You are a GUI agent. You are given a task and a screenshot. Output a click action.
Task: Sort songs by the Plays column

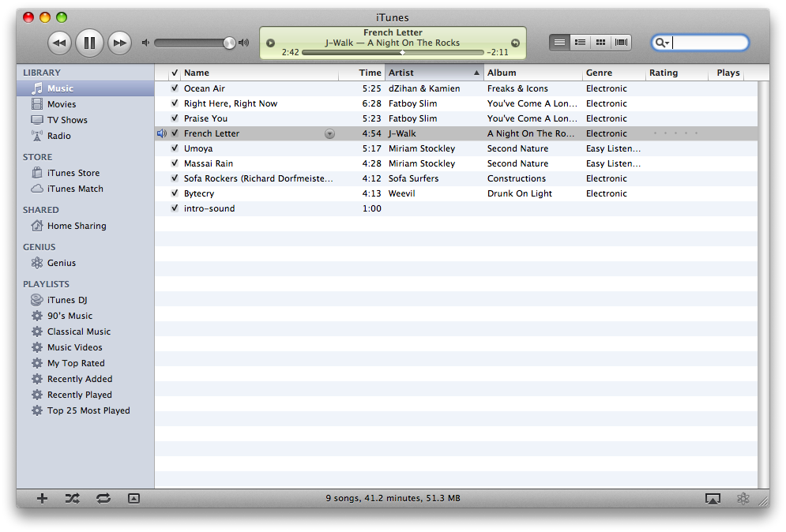click(726, 73)
